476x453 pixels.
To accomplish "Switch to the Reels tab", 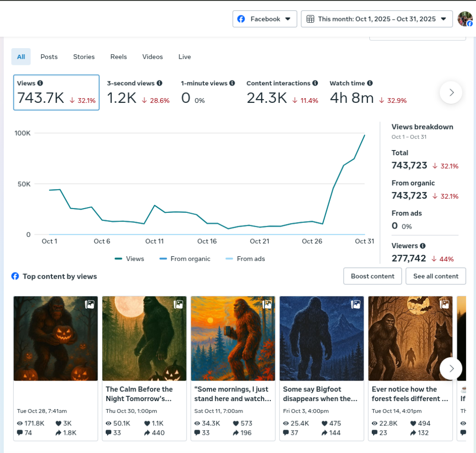I will (119, 57).
